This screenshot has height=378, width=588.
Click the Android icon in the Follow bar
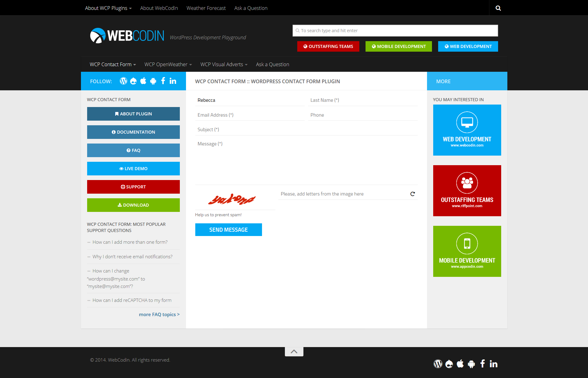tap(153, 81)
